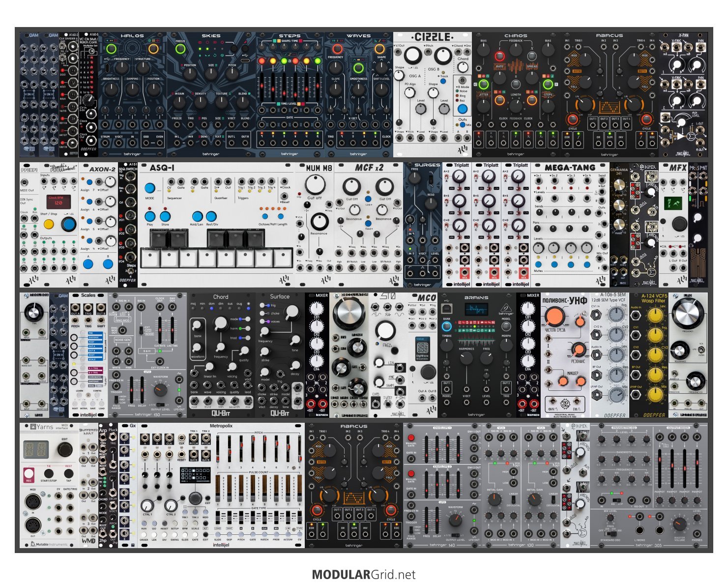Click the waveform display on BRAINS
This screenshot has width=728, height=585.
point(477,310)
